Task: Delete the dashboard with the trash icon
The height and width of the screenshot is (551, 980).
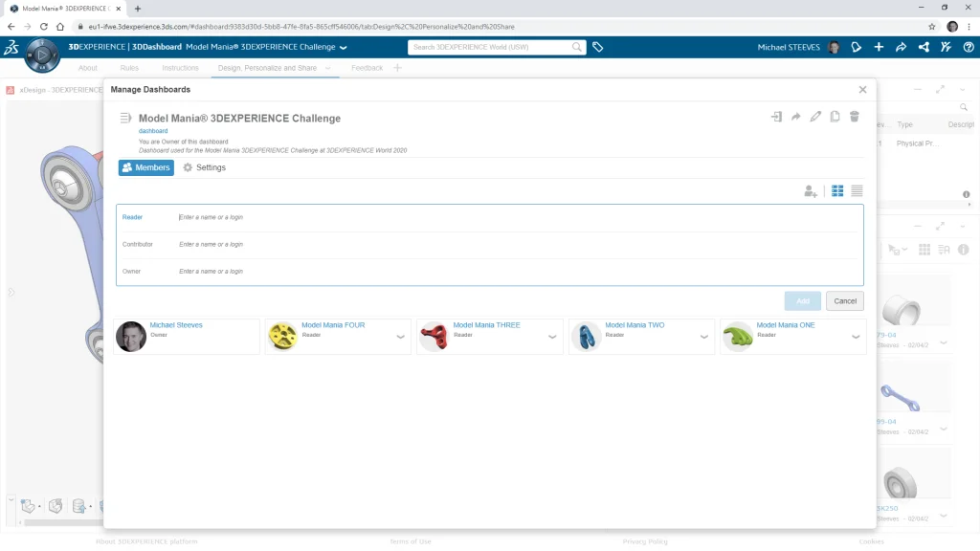Action: 855,117
